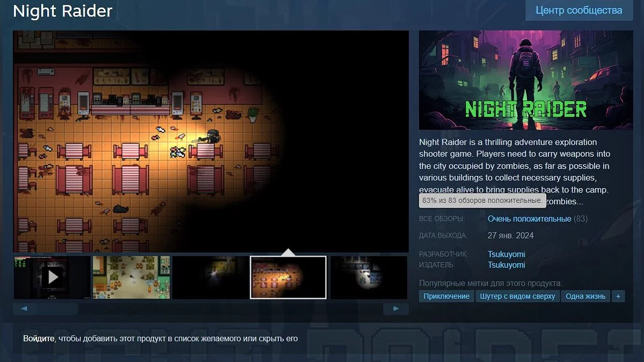Screen dimensions: 644x362
Task: Select the Одна жизнь tag
Action: 586,296
